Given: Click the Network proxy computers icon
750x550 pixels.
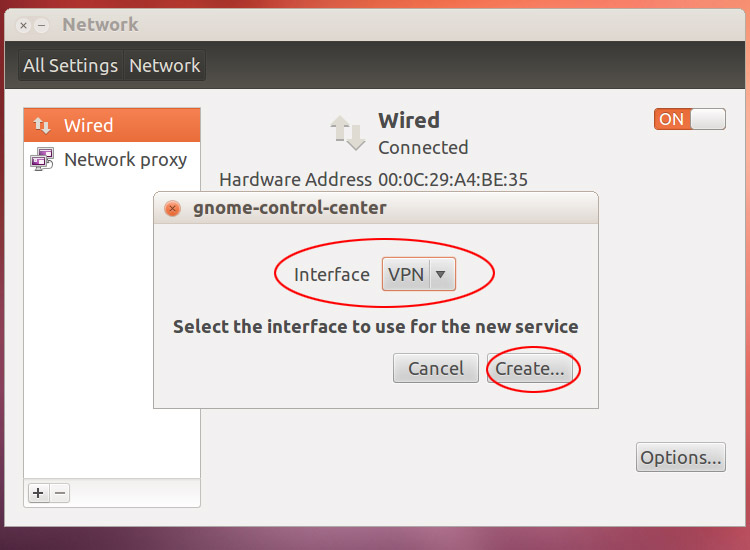Looking at the screenshot, I should coord(42,159).
